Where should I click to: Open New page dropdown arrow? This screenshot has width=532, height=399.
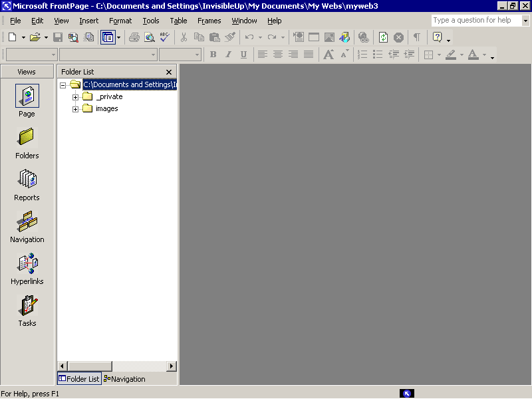click(x=23, y=37)
